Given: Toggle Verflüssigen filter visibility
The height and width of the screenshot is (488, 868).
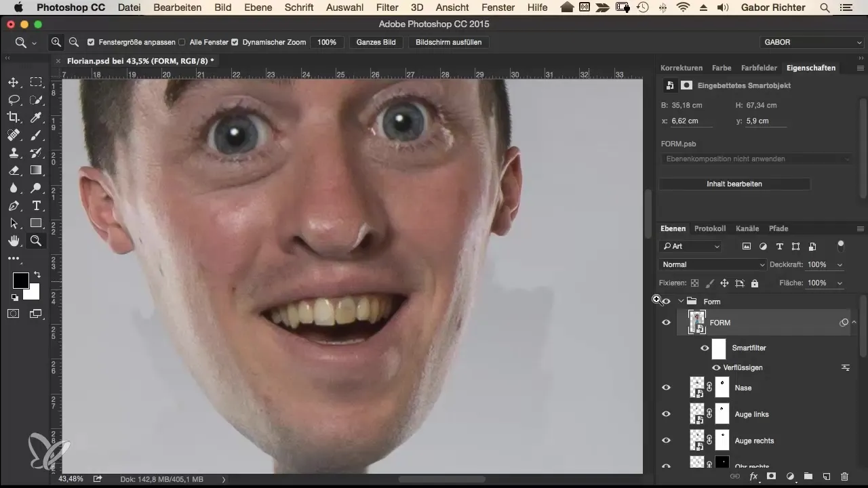Looking at the screenshot, I should 716,367.
